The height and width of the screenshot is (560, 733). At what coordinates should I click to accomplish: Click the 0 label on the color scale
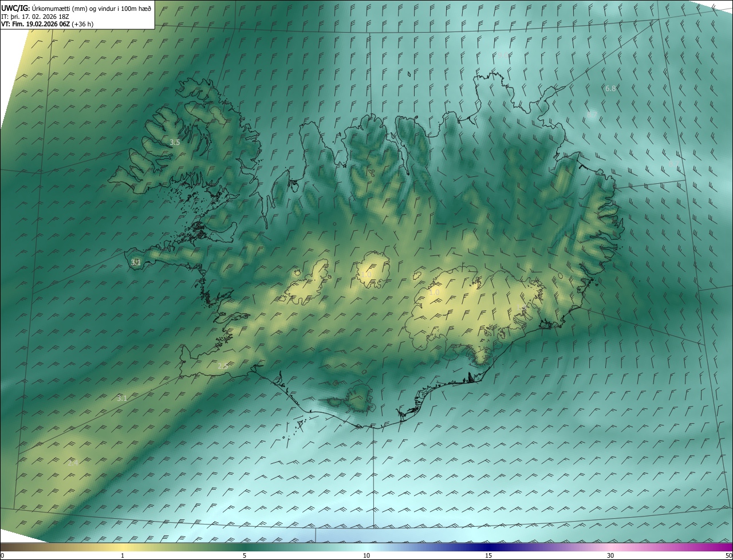coord(2,555)
